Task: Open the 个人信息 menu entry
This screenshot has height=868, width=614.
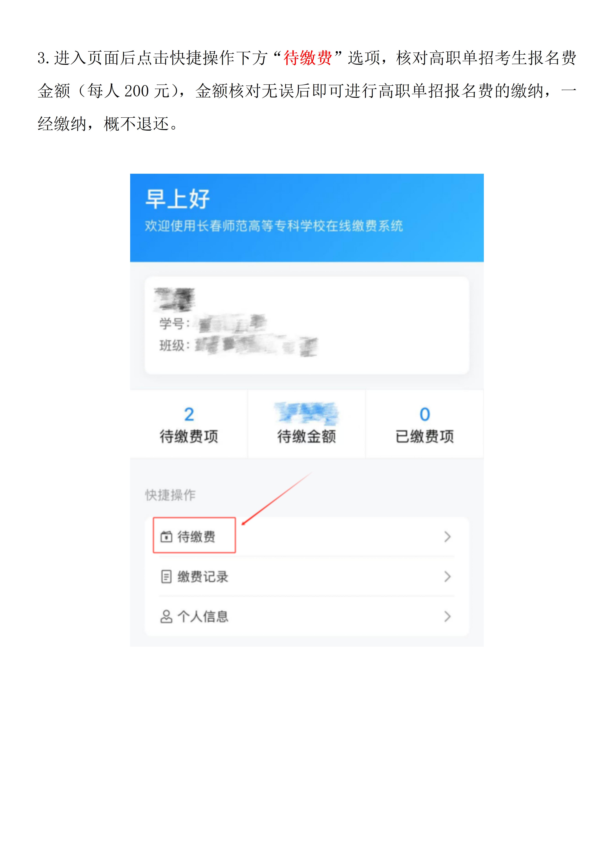Action: [x=307, y=617]
